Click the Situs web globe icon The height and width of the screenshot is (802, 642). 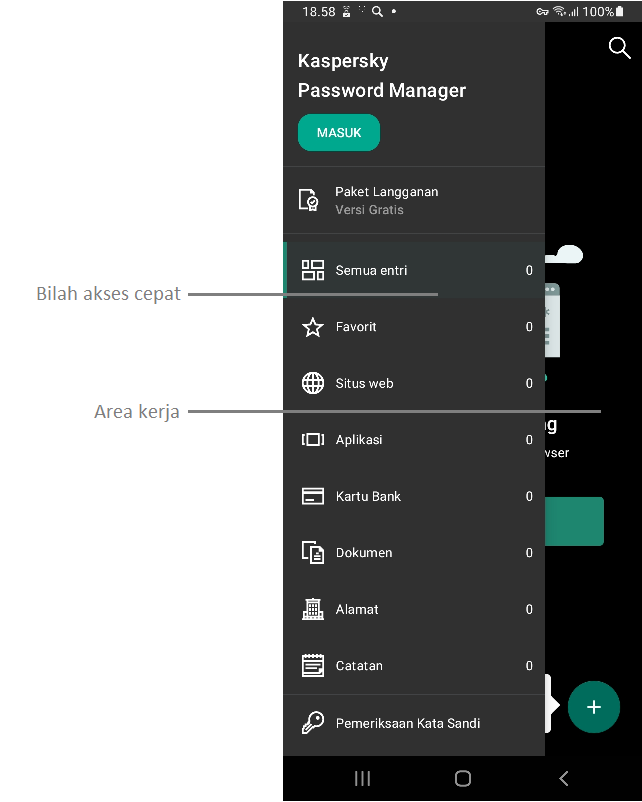tap(313, 383)
